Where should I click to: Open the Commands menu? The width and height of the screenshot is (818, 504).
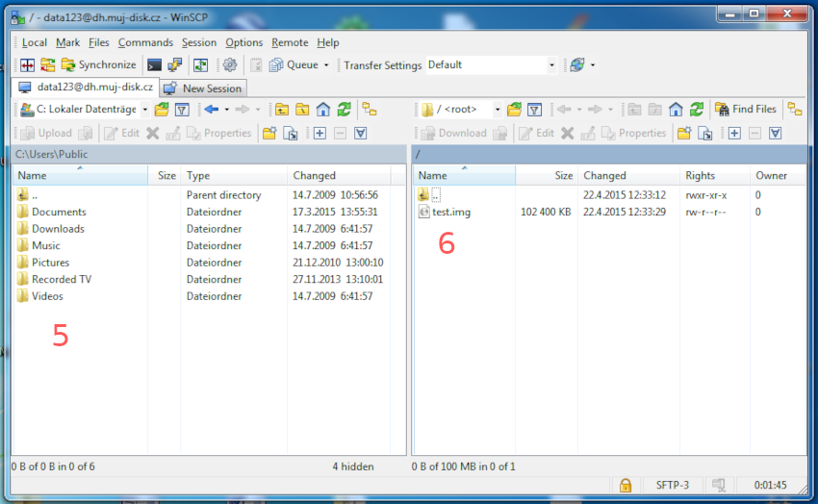pos(145,42)
